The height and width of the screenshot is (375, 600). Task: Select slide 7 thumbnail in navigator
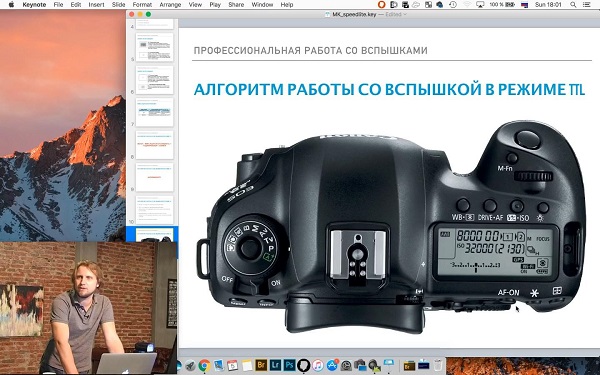click(x=155, y=112)
